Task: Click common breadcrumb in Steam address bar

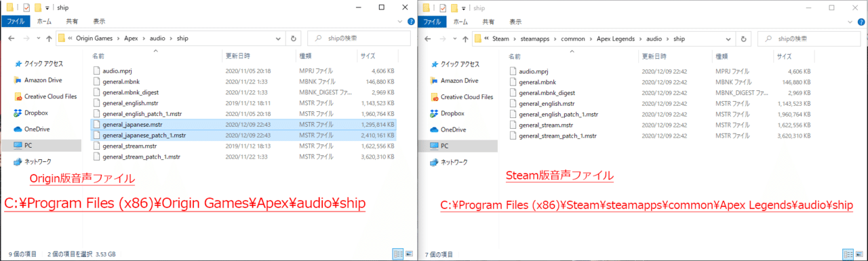Action: click(x=573, y=39)
